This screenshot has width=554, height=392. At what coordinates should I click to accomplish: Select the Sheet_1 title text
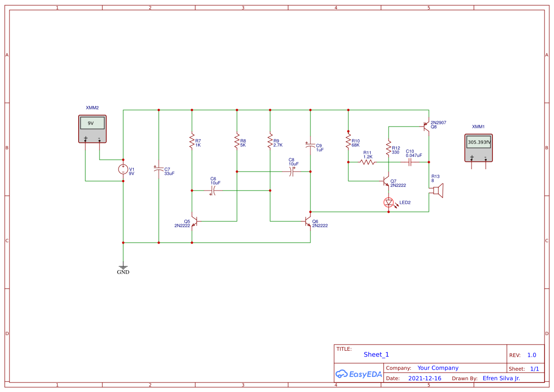tap(376, 355)
